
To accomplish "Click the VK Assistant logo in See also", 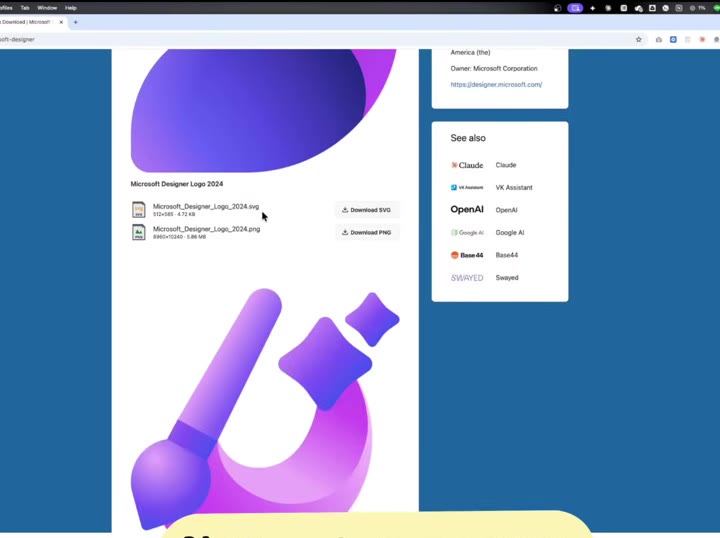I will point(467,187).
